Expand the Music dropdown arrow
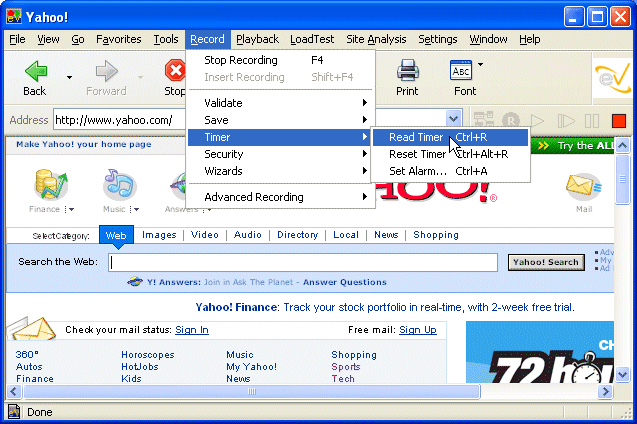637x424 pixels. pyautogui.click(x=134, y=210)
